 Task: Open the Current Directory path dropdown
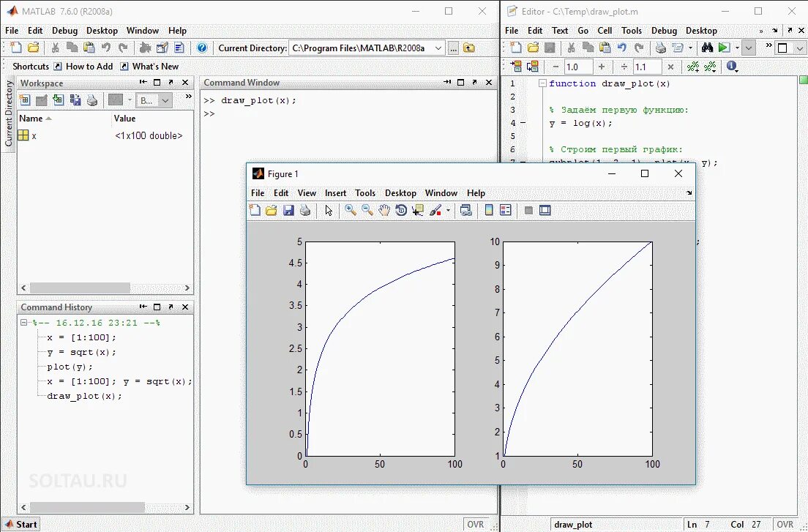(x=438, y=48)
